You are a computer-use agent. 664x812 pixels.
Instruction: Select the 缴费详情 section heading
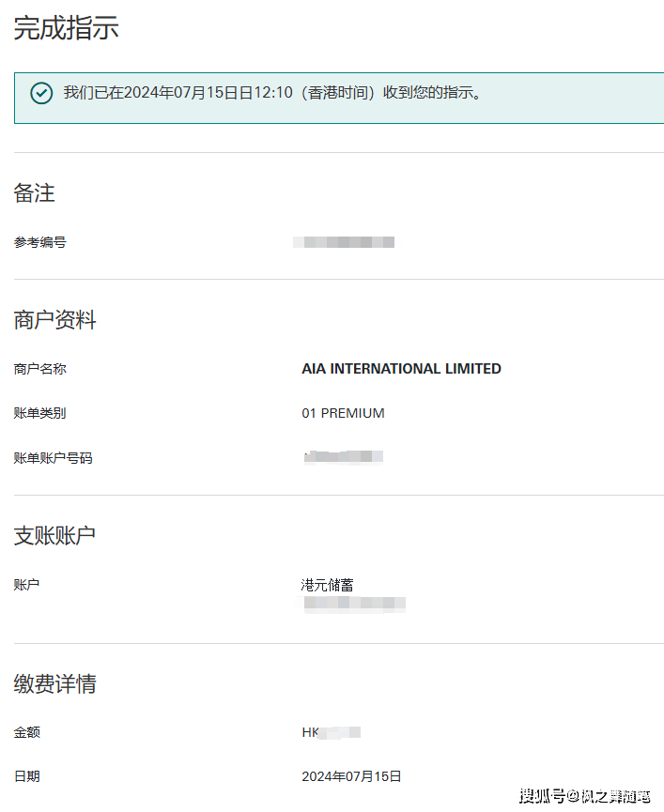pos(54,684)
